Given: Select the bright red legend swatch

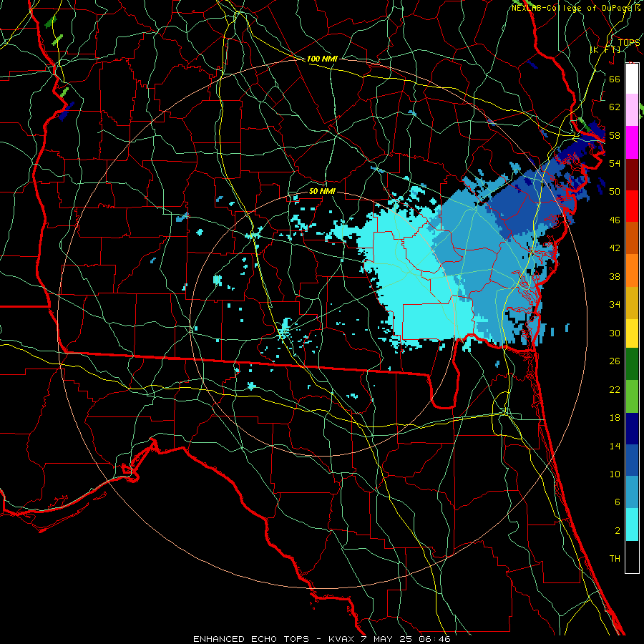Looking at the screenshot, I should point(632,206).
